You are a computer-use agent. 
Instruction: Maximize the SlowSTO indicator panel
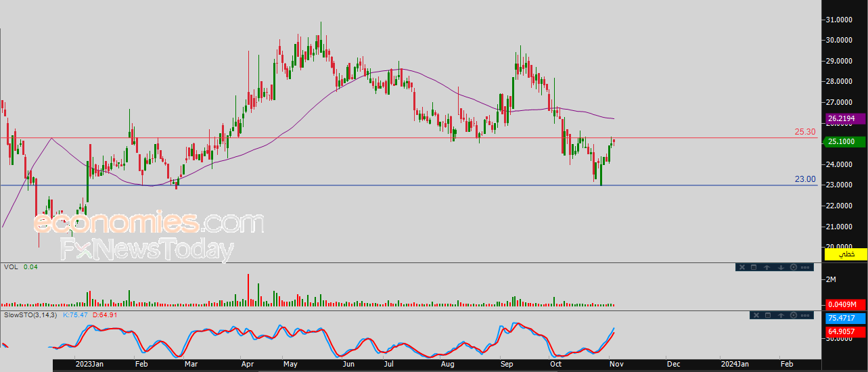click(769, 315)
